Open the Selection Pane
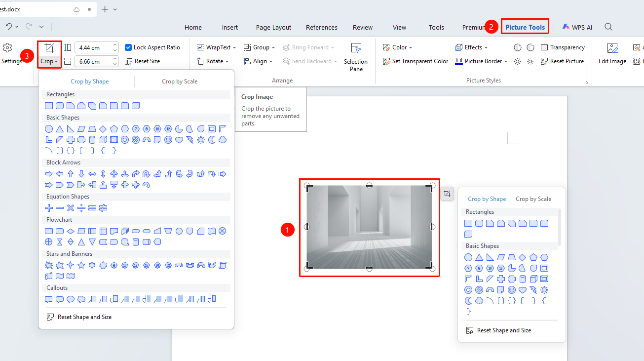The width and height of the screenshot is (644, 361). tap(356, 57)
